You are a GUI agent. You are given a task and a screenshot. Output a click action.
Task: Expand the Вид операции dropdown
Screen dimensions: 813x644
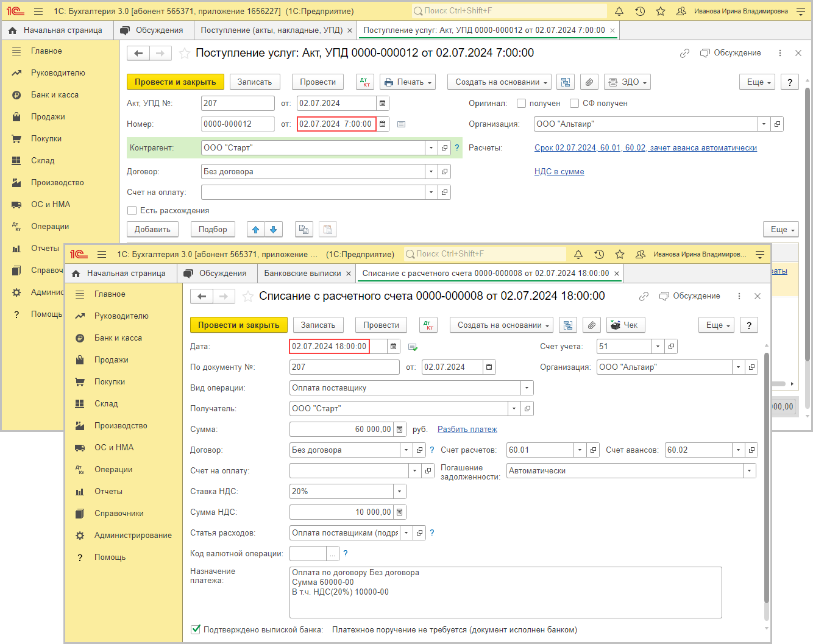(x=527, y=388)
